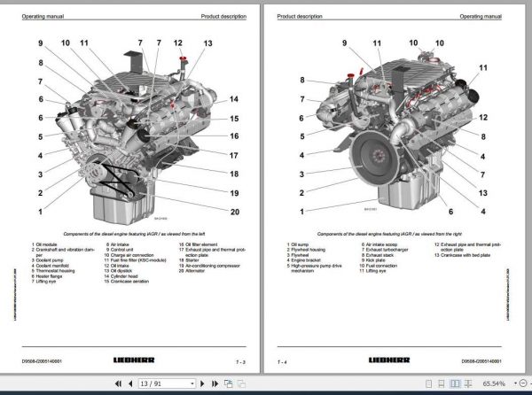
Task: Go to next view button
Action: point(241,383)
